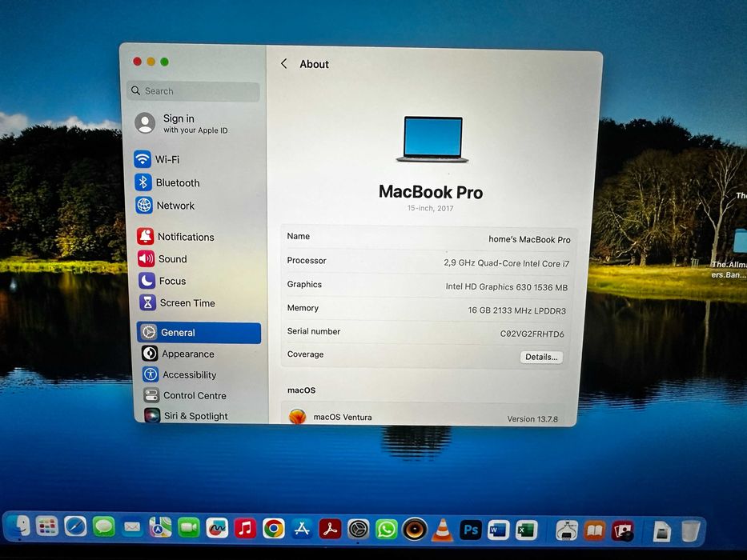Image resolution: width=747 pixels, height=560 pixels.
Task: Launch Microsoft Excel from the Dock
Action: pos(526,530)
